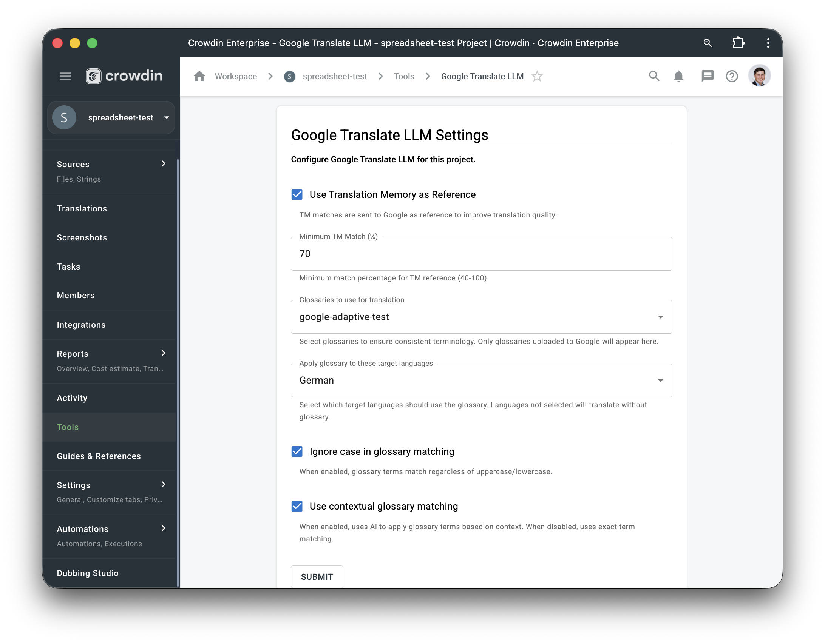Image resolution: width=825 pixels, height=644 pixels.
Task: Click the SUBMIT button
Action: [317, 576]
